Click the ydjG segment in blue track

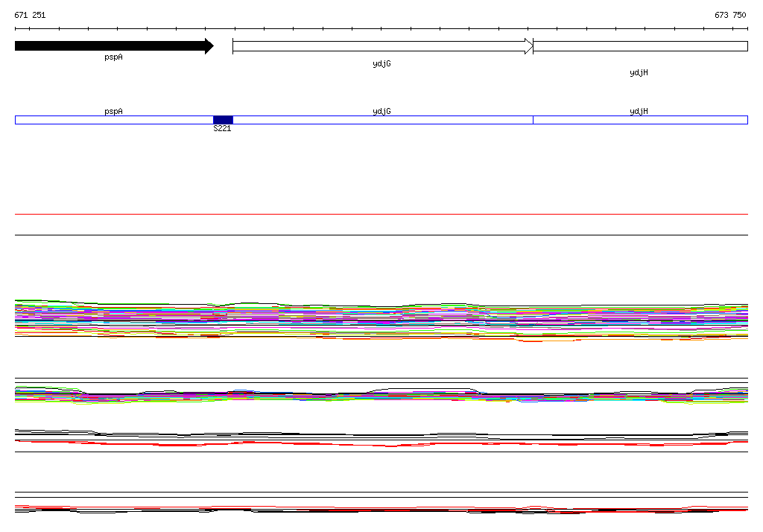pyautogui.click(x=383, y=120)
